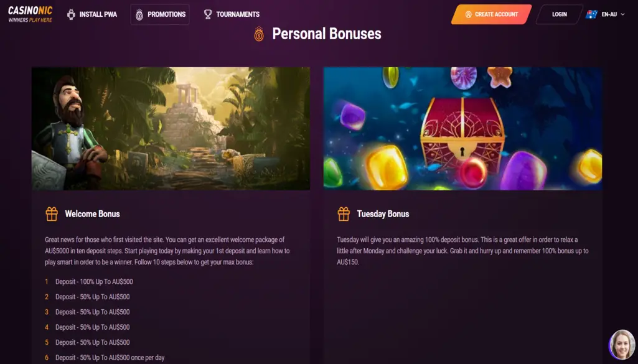Click the Promotions money bag icon
The height and width of the screenshot is (364, 638).
tap(139, 14)
